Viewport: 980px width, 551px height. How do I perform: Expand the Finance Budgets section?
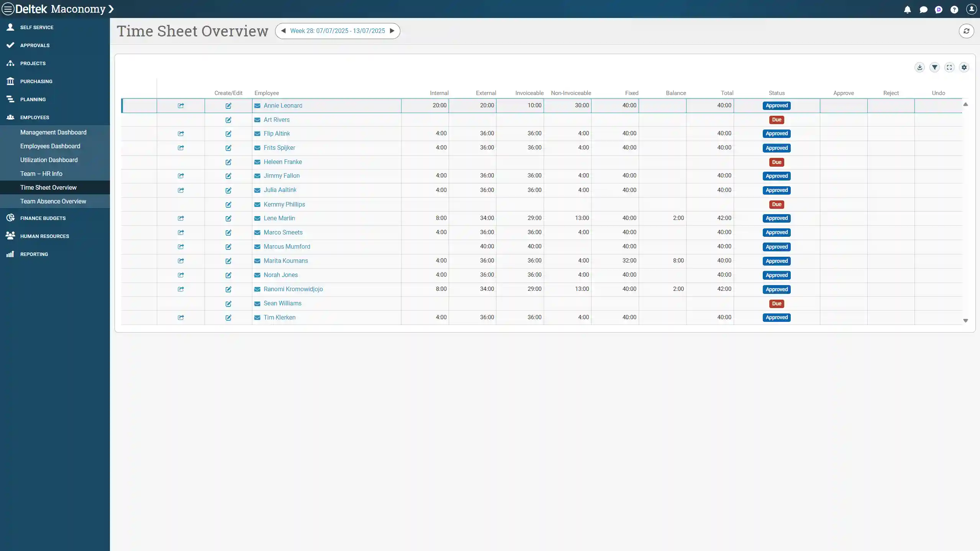click(43, 218)
